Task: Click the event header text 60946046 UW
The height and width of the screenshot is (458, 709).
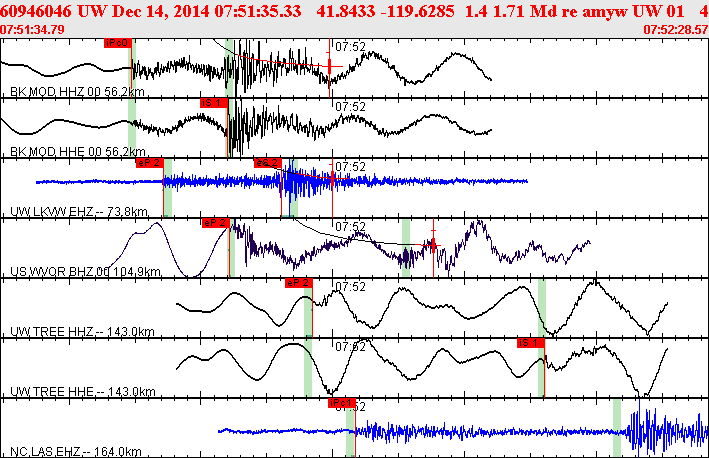Action: [54, 11]
